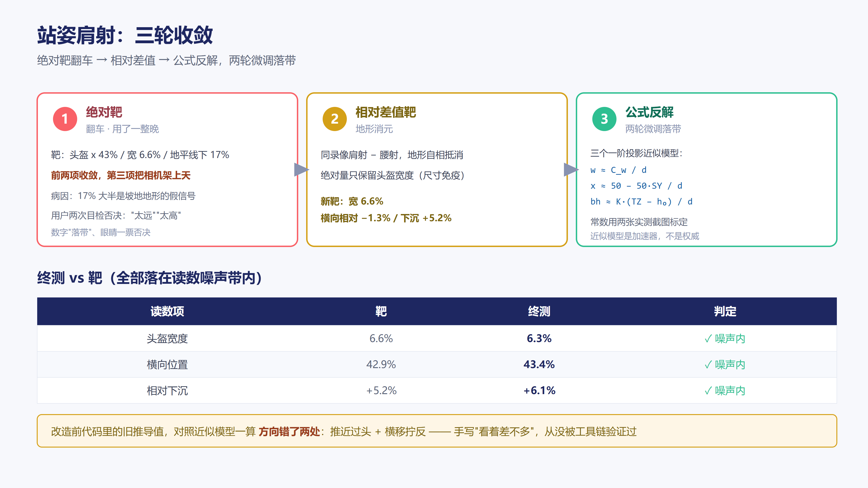
Task: Click the section heading 终测 vs 靶
Action: (70, 278)
